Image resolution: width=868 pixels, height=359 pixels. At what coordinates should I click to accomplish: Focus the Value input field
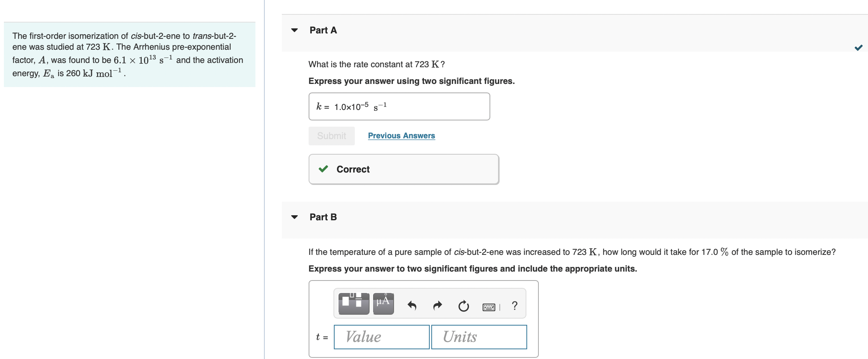point(382,337)
